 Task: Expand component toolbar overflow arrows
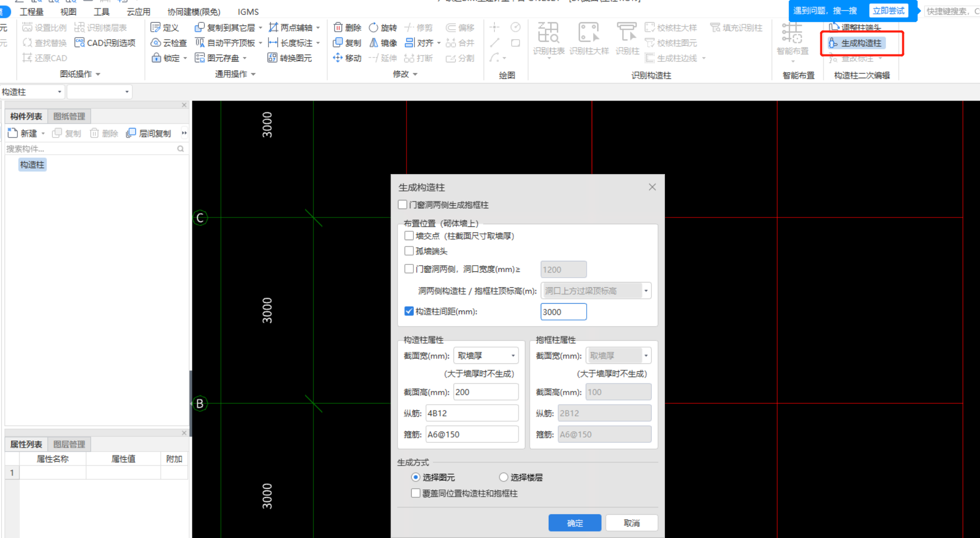[x=184, y=133]
